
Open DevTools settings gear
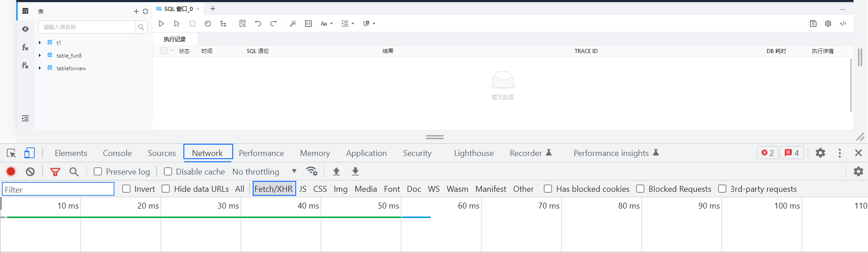[x=820, y=153]
